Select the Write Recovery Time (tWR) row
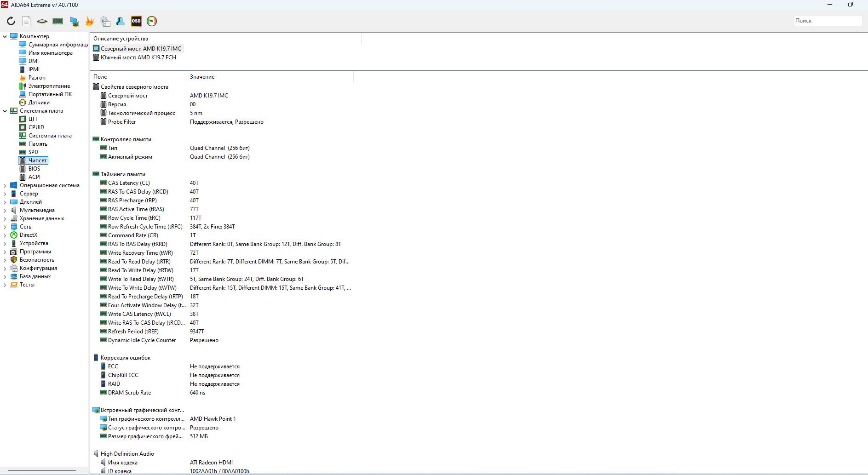Screen dimensions: 868x475 [x=221, y=253]
